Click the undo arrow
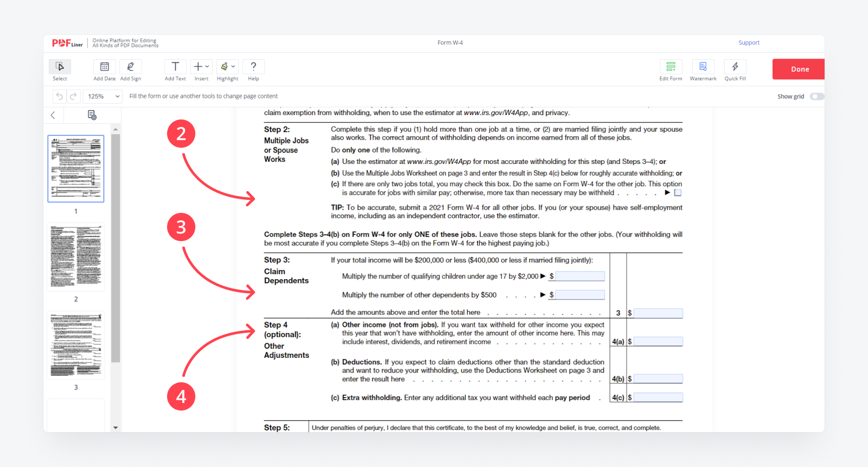 coord(60,96)
